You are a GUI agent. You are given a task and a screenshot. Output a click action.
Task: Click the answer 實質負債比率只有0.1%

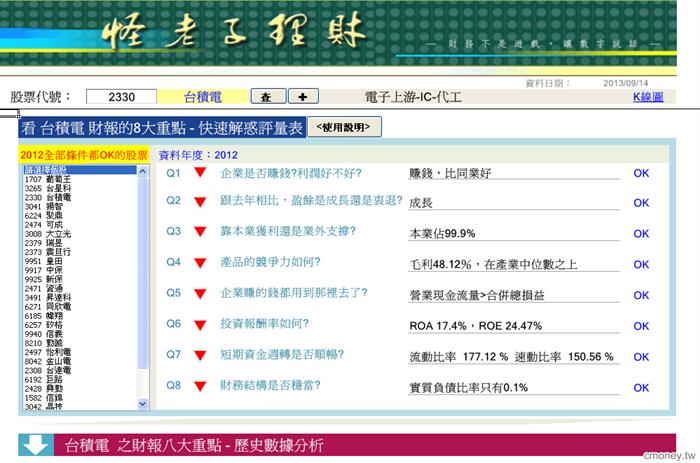(x=469, y=388)
